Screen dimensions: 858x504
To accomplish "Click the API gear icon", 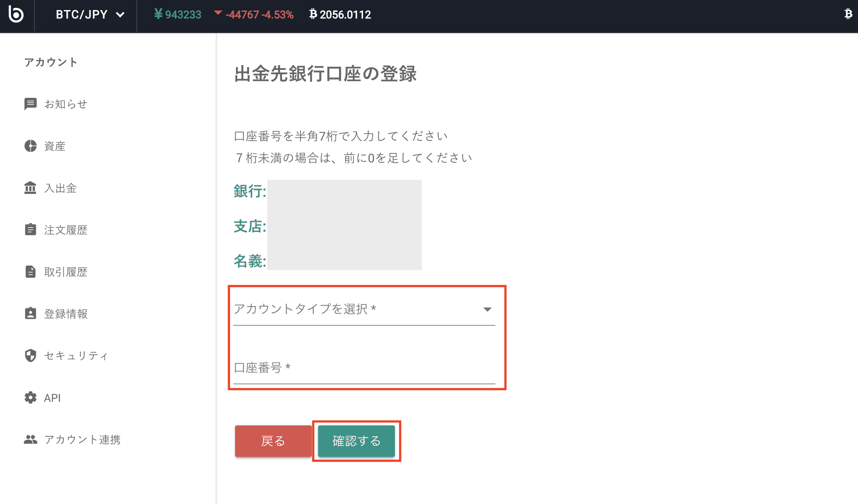I will (30, 397).
